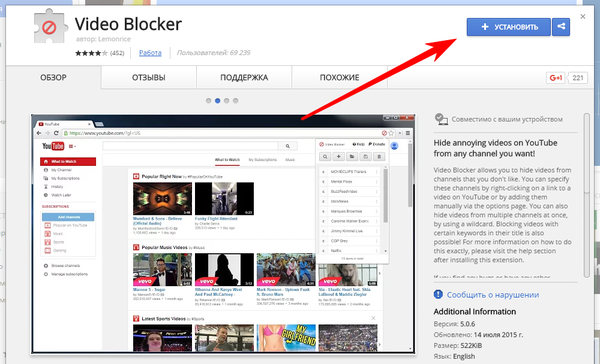Switch to the Отзывы tab

148,78
